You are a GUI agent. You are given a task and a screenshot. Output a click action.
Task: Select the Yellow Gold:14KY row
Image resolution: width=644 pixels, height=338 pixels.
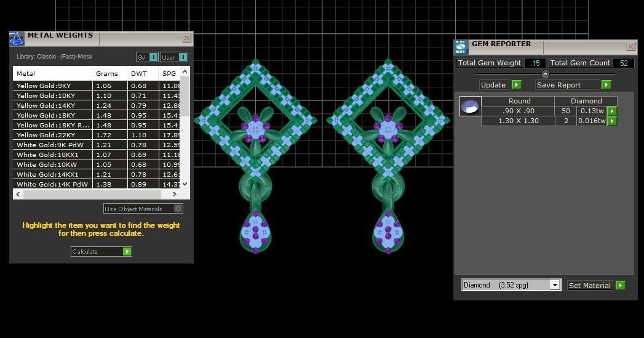coord(97,105)
